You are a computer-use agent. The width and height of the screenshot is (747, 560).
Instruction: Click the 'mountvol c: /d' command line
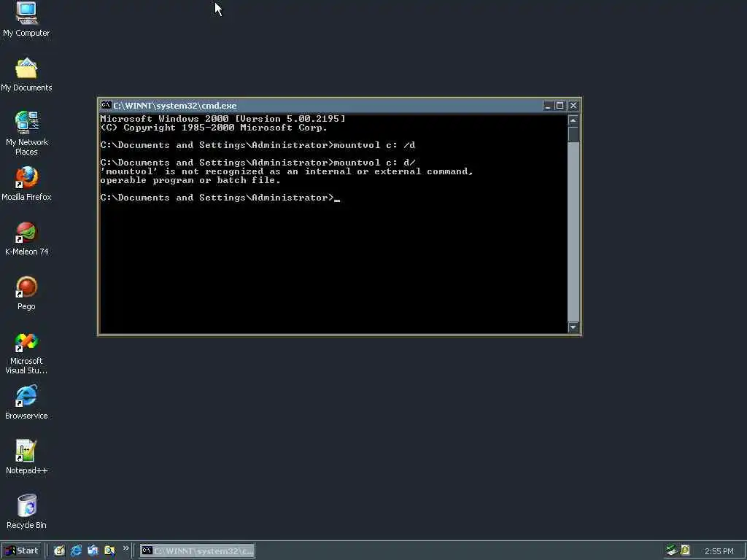[x=258, y=145]
